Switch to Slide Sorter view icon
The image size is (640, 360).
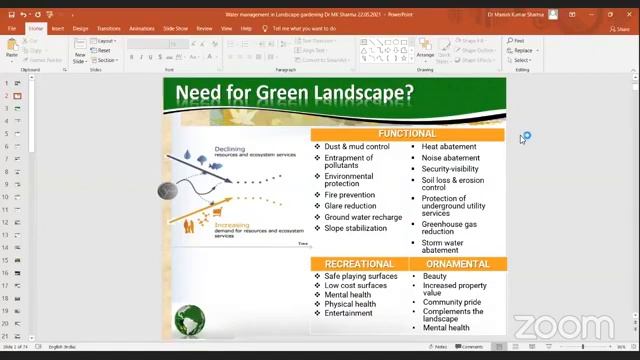(516, 347)
